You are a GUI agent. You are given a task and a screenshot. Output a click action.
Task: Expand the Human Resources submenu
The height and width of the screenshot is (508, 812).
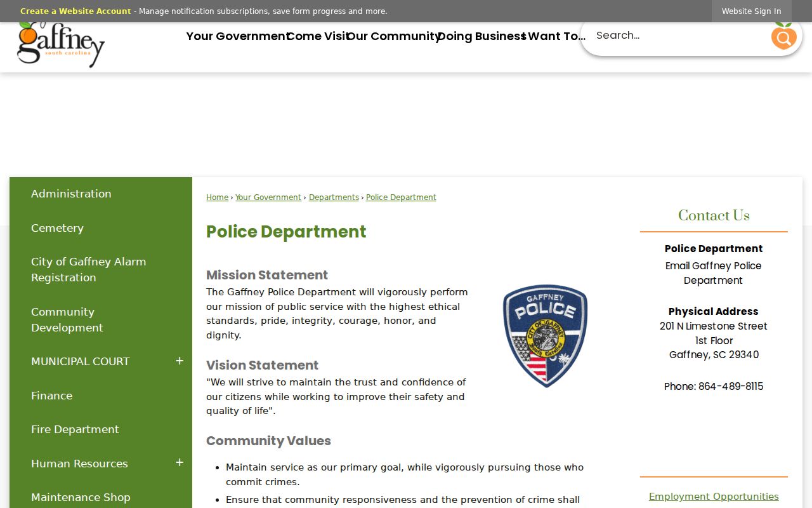pos(180,463)
